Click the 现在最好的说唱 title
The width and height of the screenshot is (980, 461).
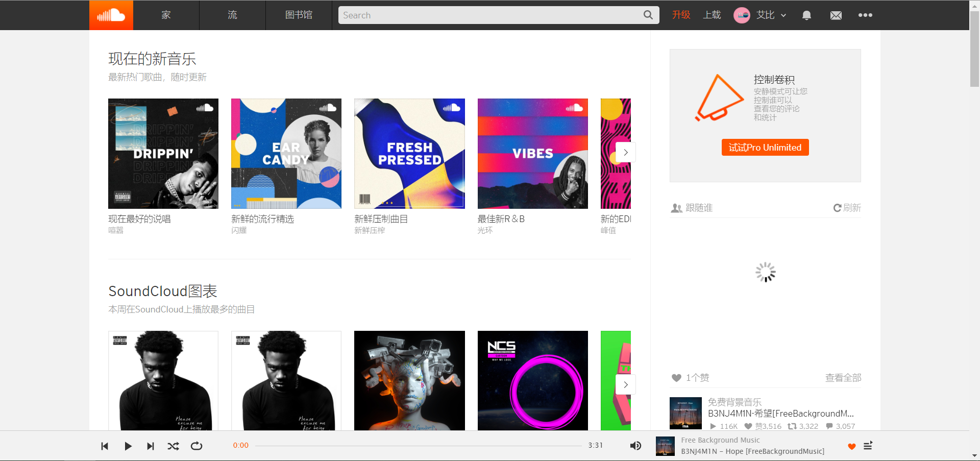click(x=139, y=219)
